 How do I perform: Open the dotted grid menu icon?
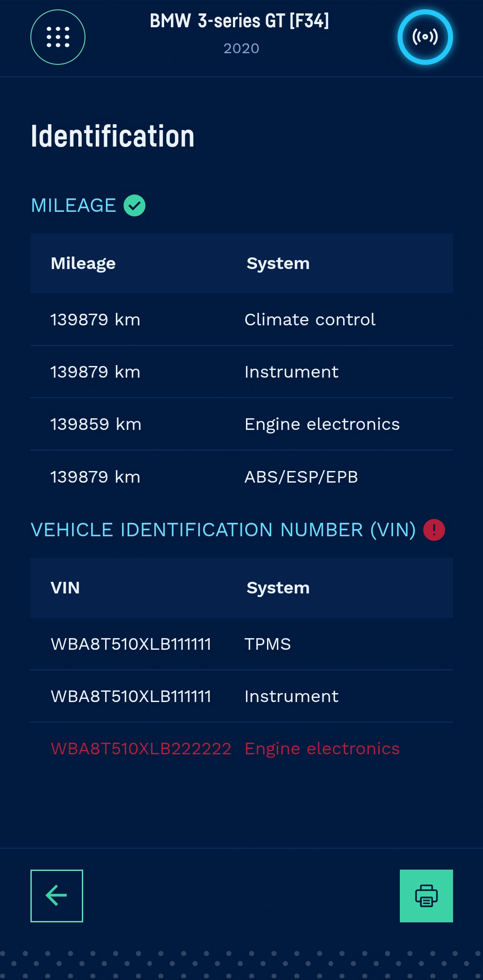58,37
